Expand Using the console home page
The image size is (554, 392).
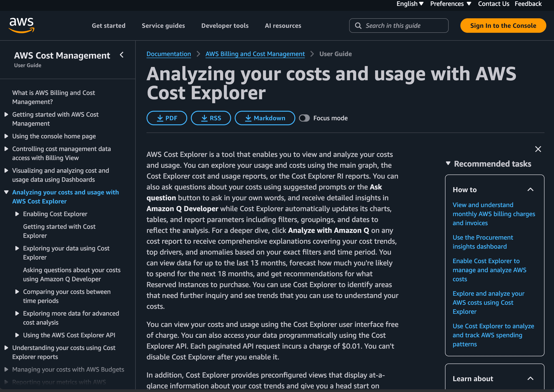pyautogui.click(x=7, y=136)
